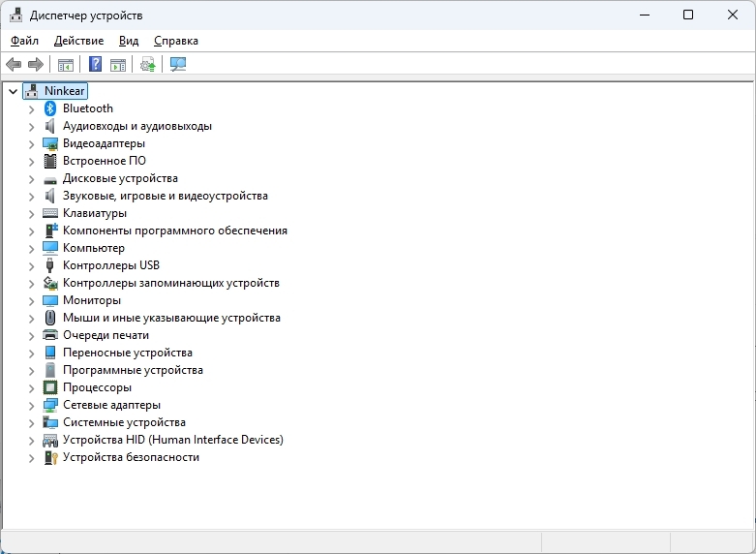Screen dimensions: 756x554
Task: Expand the Процессоры category
Action: [x=31, y=388]
